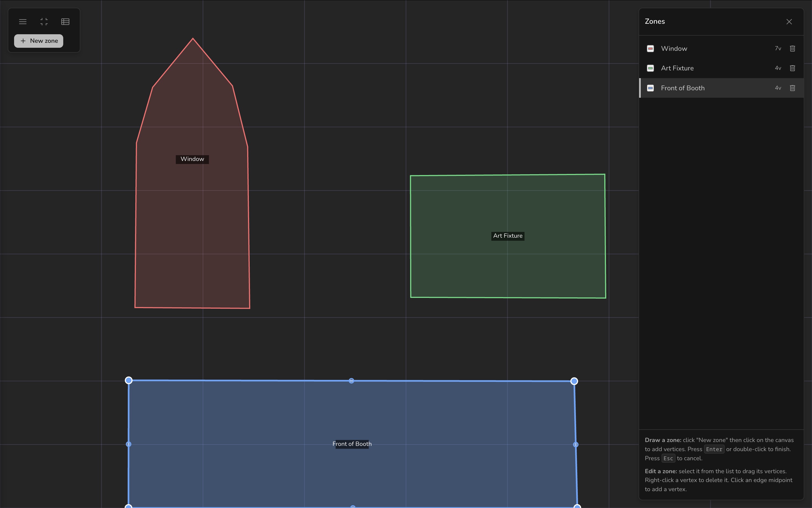Click the Front of Booth color swatch

tap(650, 88)
